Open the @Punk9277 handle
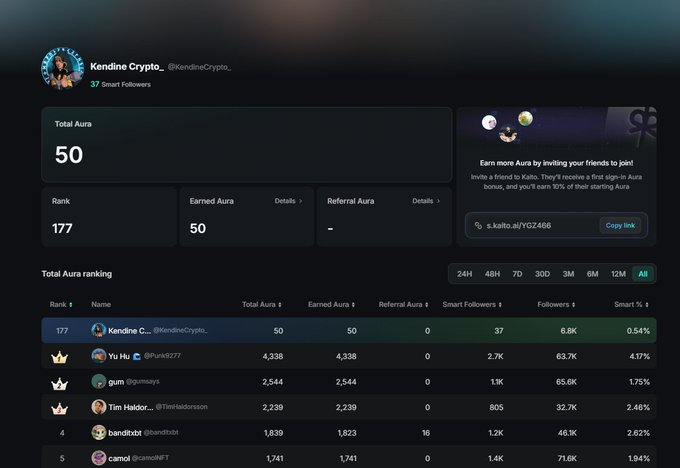The width and height of the screenshot is (680, 468). 162,356
